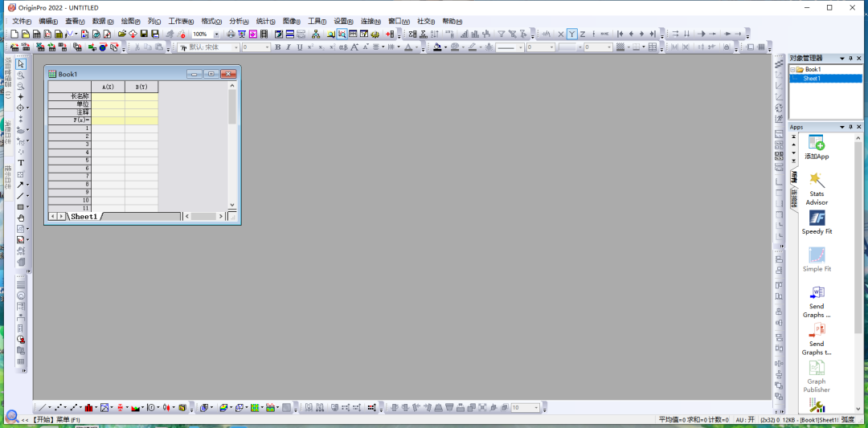This screenshot has height=428, width=868.
Task: Click the 长名称 row label
Action: [70, 96]
